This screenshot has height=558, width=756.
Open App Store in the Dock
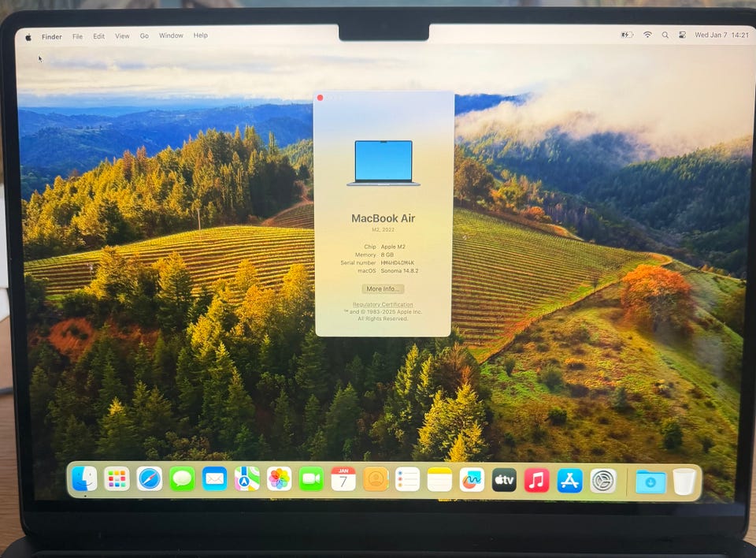pos(570,481)
